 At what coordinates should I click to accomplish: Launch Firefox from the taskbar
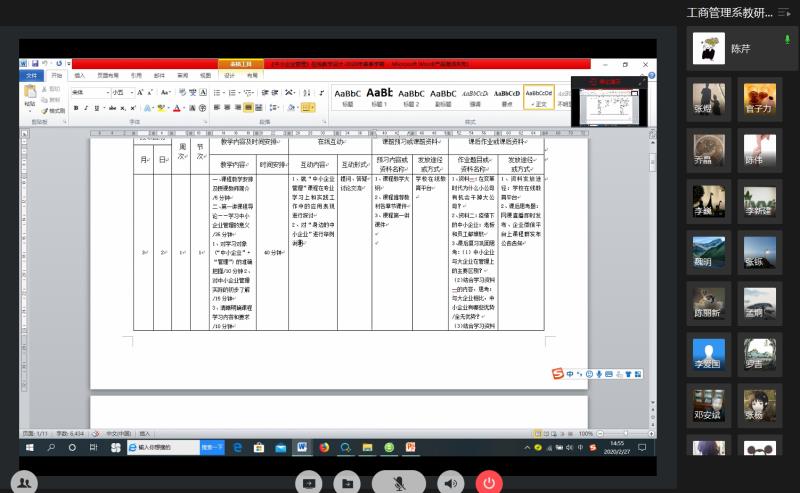(x=324, y=447)
